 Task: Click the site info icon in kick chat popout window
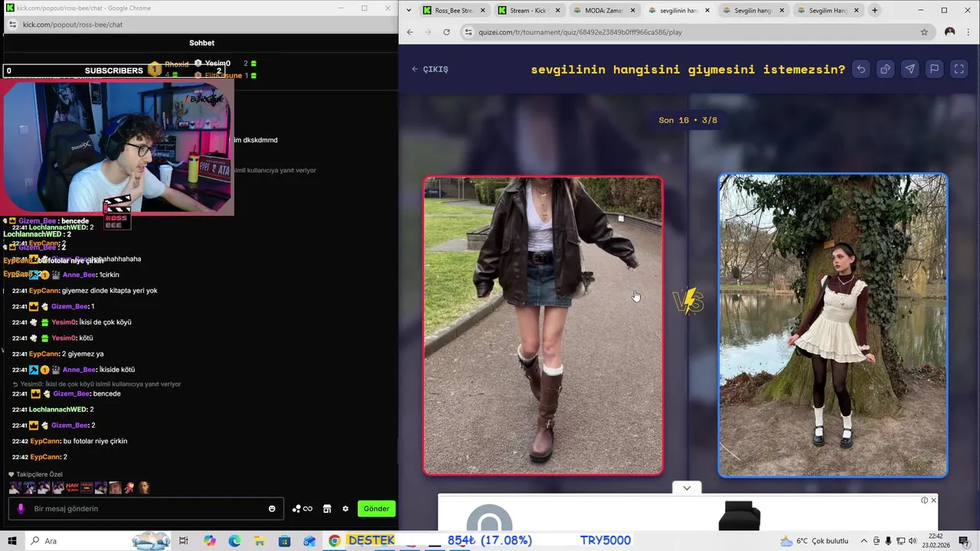pyautogui.click(x=11, y=24)
